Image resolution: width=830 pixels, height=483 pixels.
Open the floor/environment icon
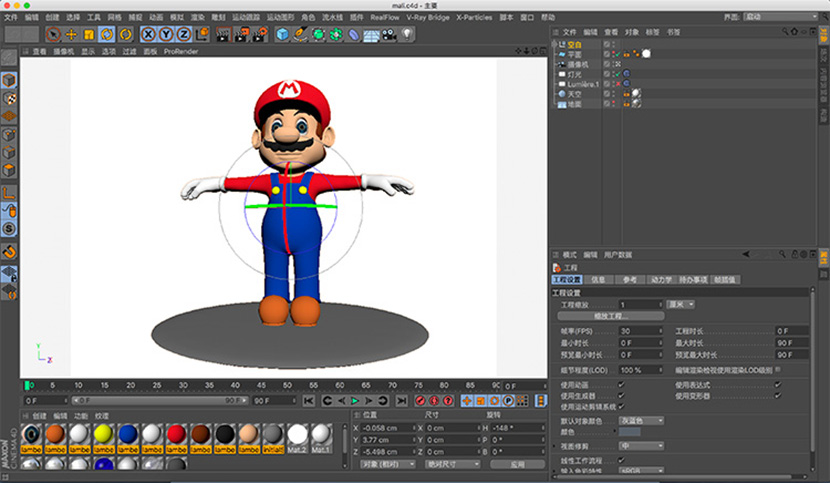pyautogui.click(x=371, y=34)
